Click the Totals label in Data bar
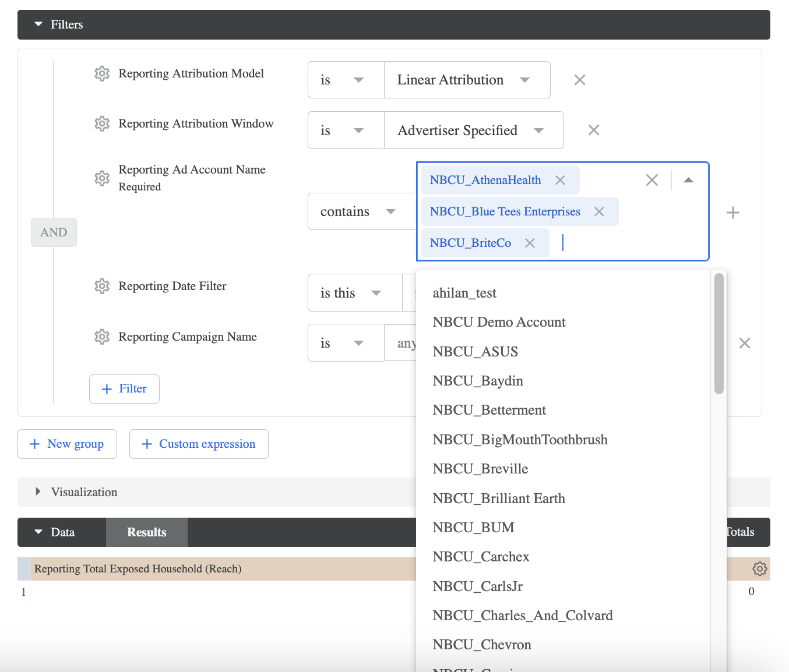 (x=740, y=532)
